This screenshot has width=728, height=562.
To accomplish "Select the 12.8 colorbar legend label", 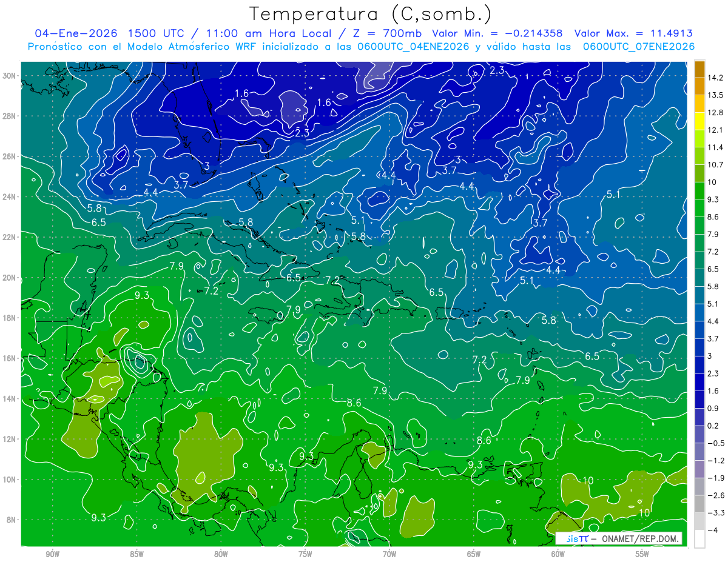I will click(715, 113).
